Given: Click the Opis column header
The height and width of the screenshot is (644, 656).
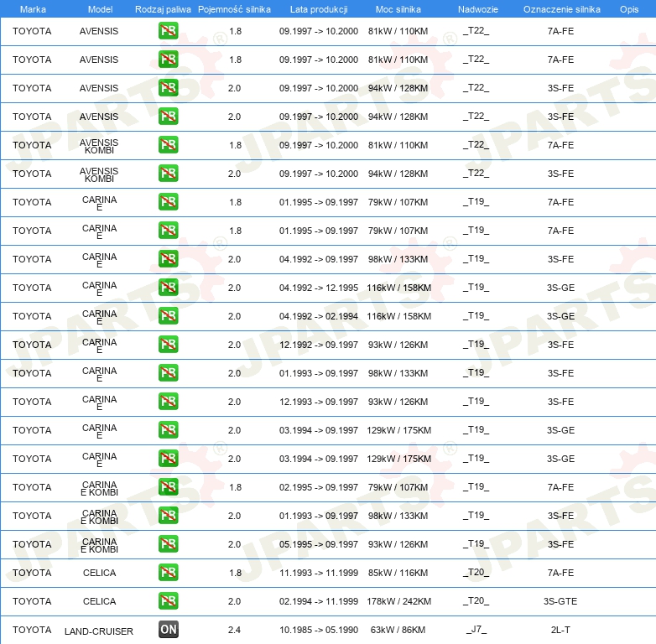Looking at the screenshot, I should point(629,9).
